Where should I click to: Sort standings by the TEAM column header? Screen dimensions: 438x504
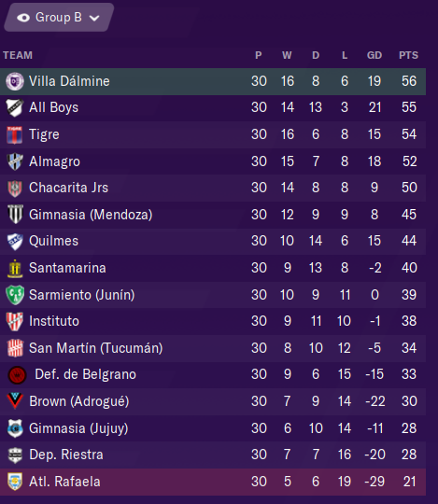pos(18,55)
